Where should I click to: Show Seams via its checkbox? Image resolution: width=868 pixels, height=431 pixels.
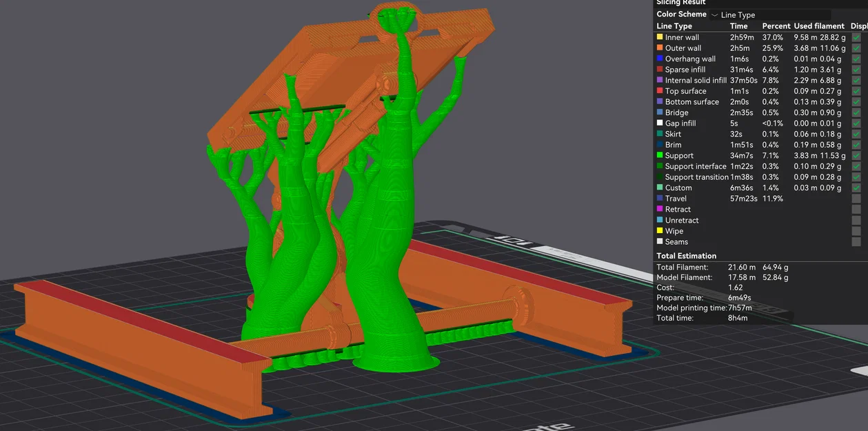click(856, 242)
